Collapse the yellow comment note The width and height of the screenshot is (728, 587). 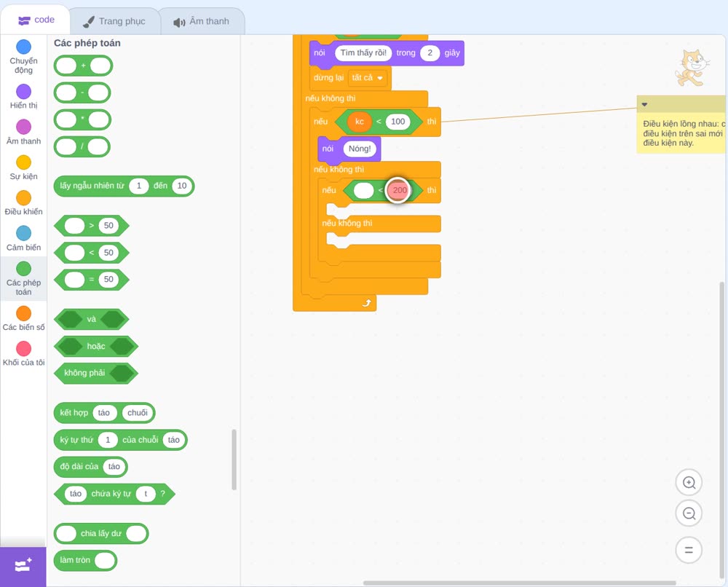pyautogui.click(x=644, y=104)
